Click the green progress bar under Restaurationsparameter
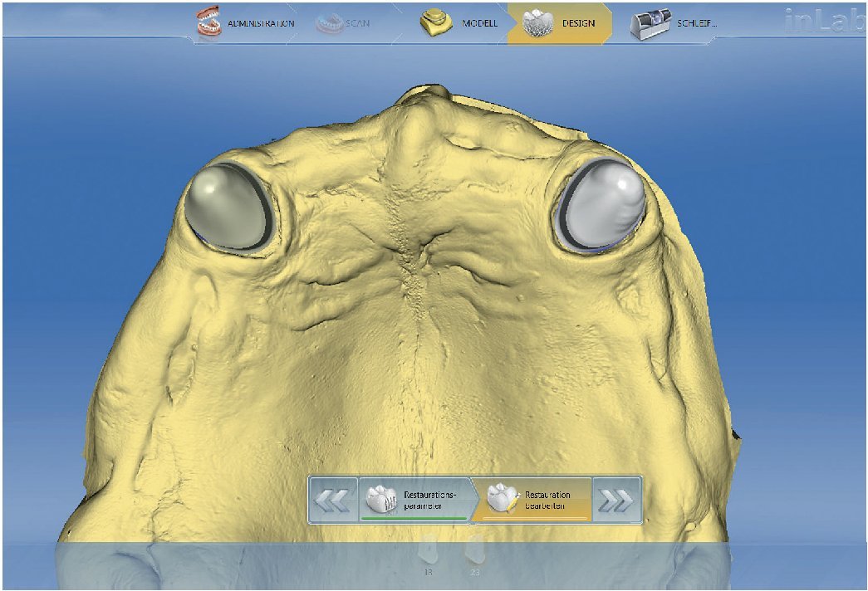This screenshot has height=591, width=868. click(x=413, y=518)
